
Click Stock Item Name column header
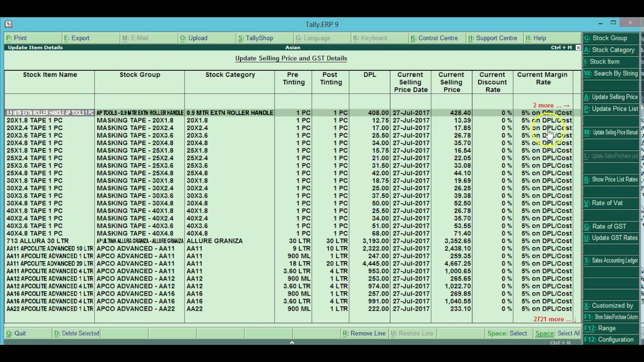coord(50,75)
